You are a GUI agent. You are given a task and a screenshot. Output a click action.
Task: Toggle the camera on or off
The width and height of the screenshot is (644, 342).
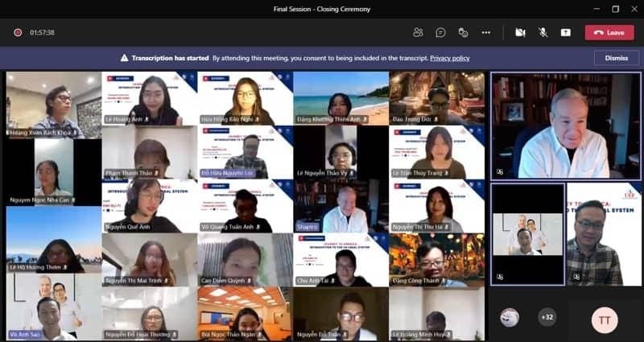520,32
